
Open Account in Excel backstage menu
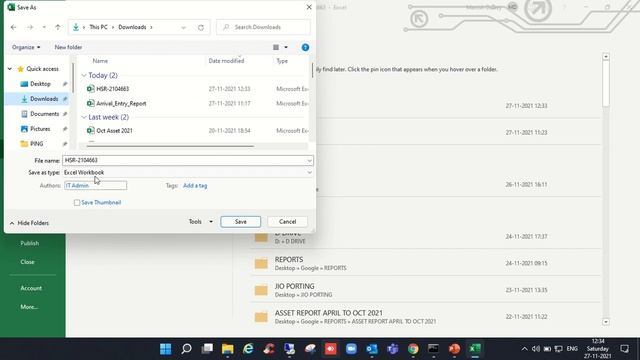(x=31, y=288)
